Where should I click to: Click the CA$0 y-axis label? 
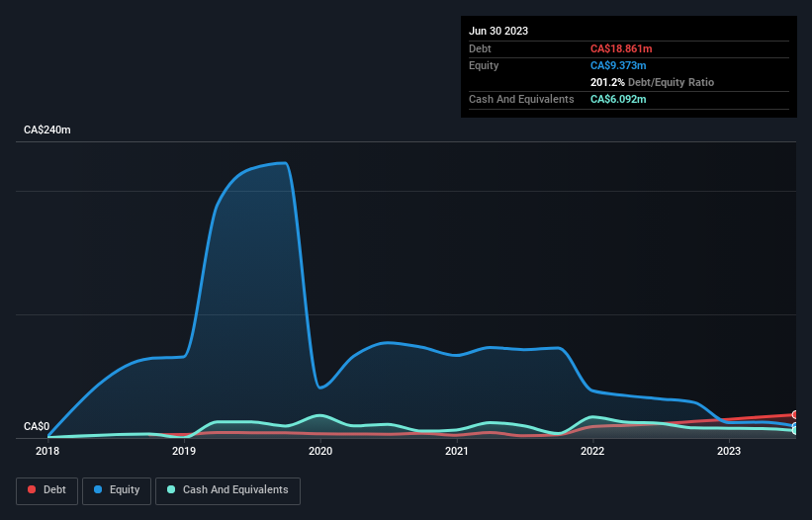37,426
